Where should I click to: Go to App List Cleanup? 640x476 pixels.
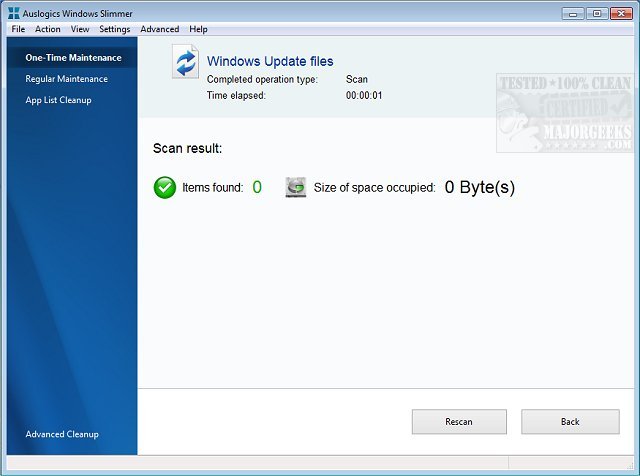(58, 100)
